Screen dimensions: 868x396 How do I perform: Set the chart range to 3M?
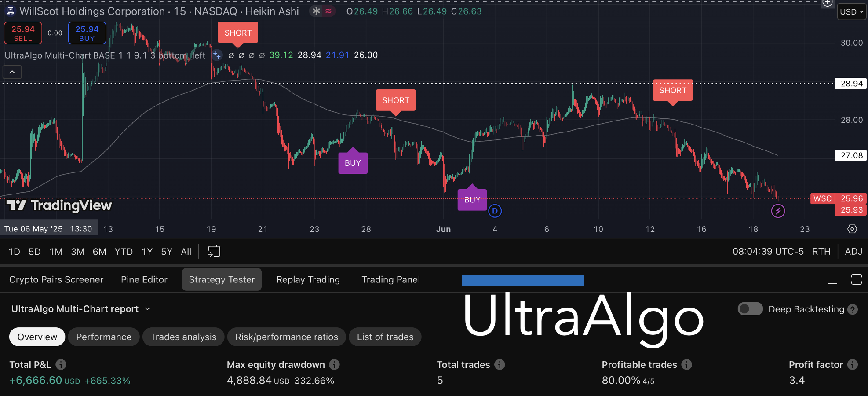click(x=78, y=252)
